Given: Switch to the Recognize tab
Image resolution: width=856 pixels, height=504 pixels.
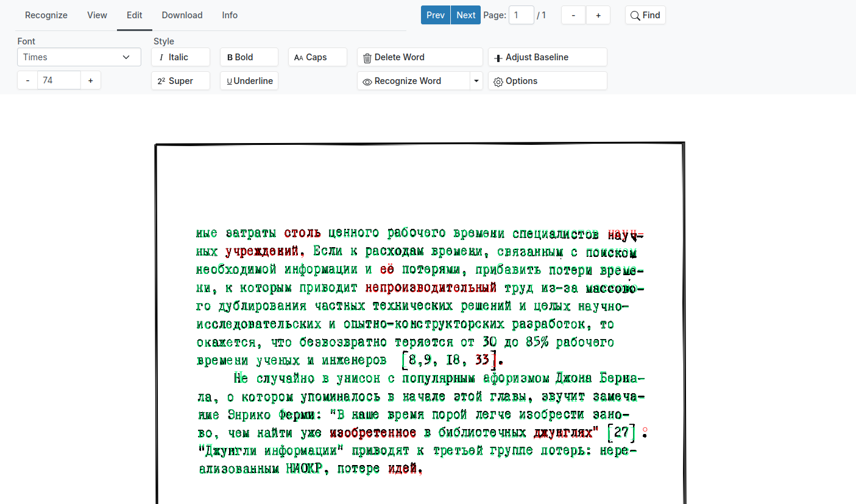Looking at the screenshot, I should (x=46, y=15).
